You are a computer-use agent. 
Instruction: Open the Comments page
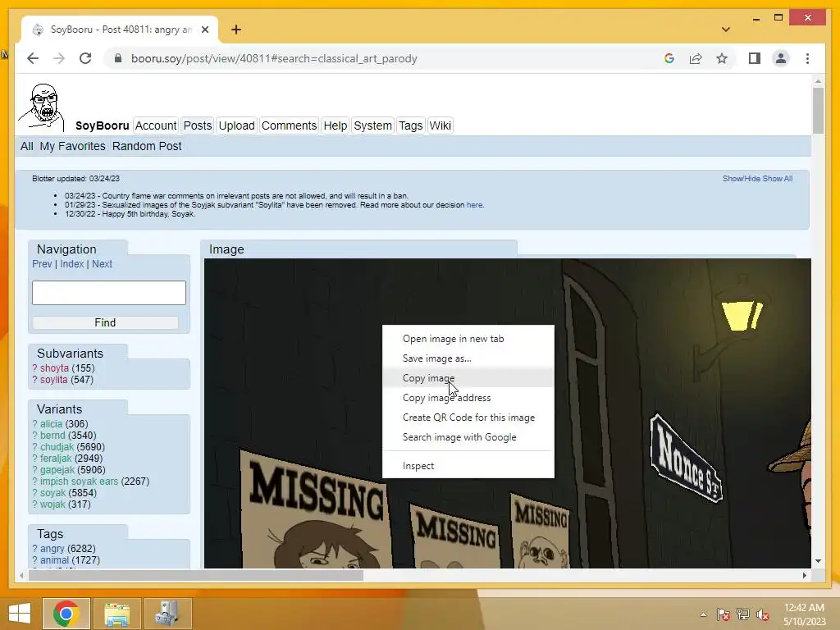(290, 126)
